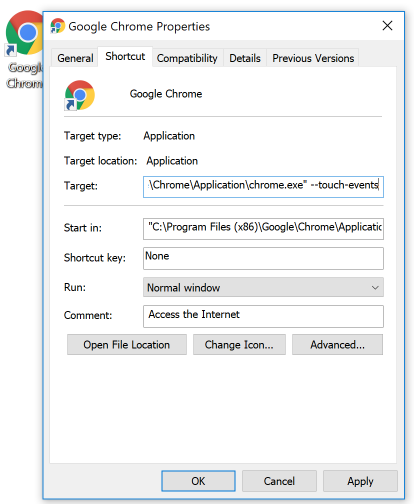Click the Comment field with Access the Internet

[x=263, y=316]
